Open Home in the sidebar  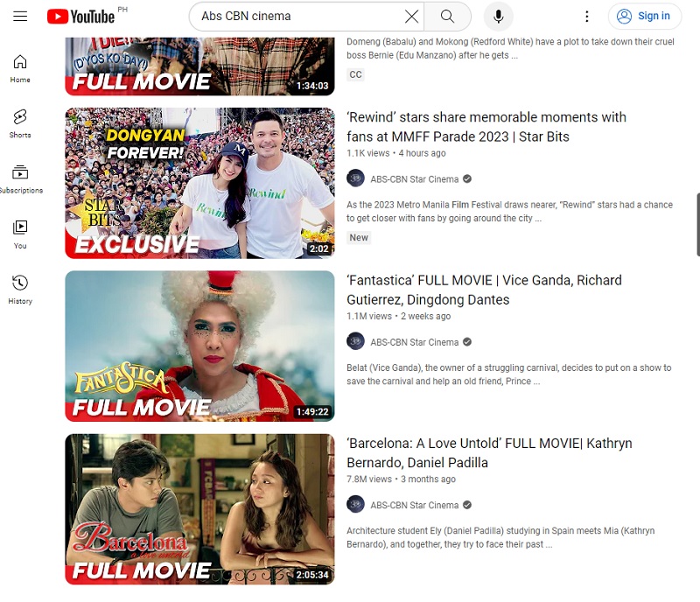coord(20,69)
